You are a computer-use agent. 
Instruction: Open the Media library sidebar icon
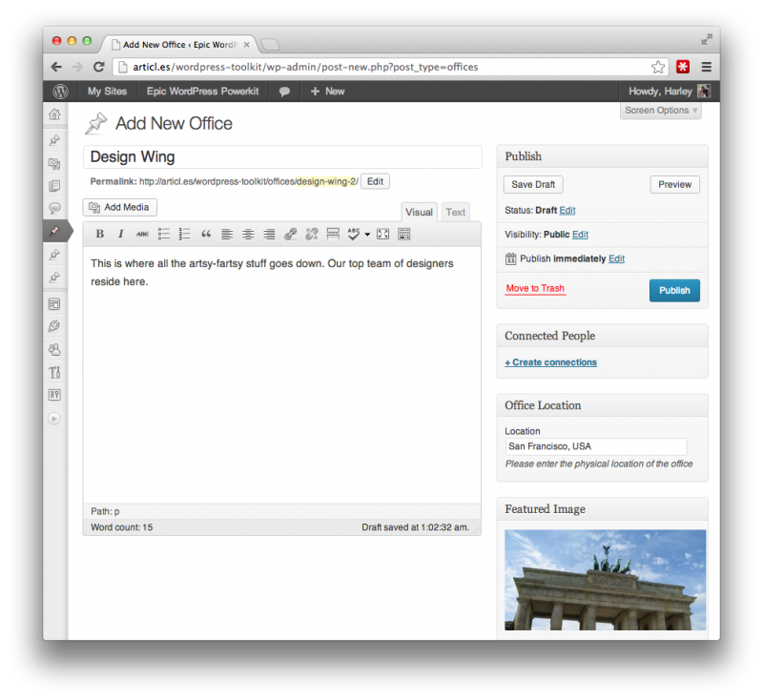54,163
